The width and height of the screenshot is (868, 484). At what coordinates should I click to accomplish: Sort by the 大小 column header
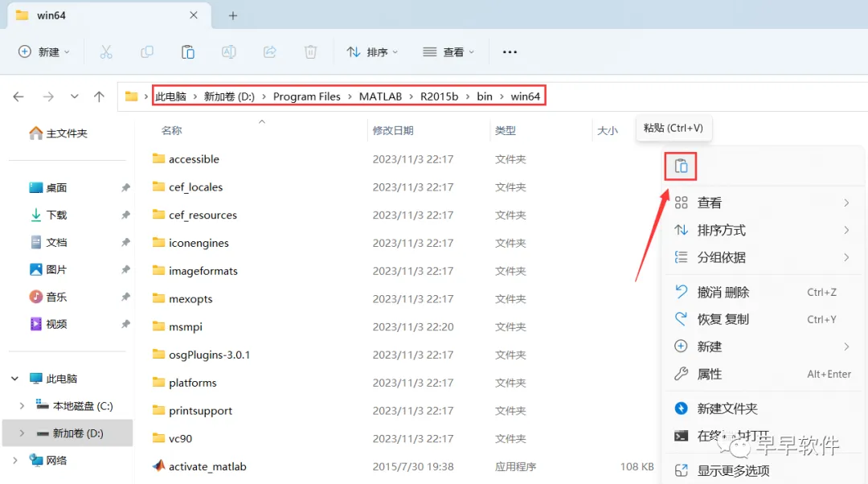[608, 131]
